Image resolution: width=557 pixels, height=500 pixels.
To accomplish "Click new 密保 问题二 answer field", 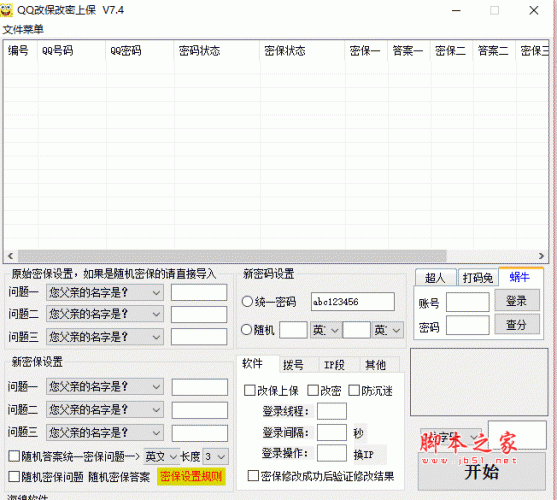I will pyautogui.click(x=200, y=411).
